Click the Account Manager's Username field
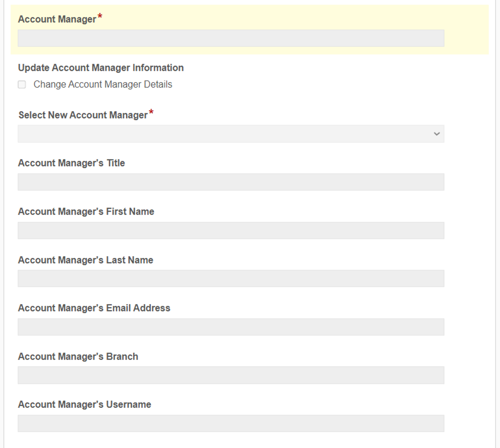This screenshot has width=500, height=448. coord(231,423)
